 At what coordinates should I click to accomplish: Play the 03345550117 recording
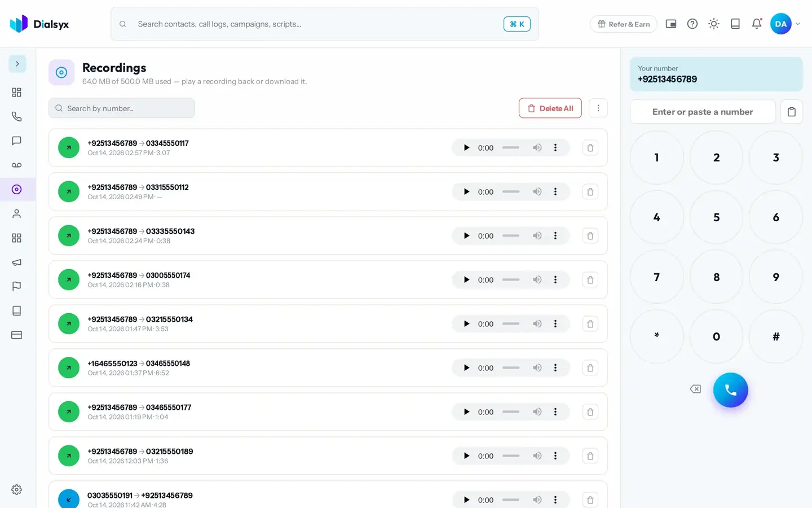tap(466, 147)
